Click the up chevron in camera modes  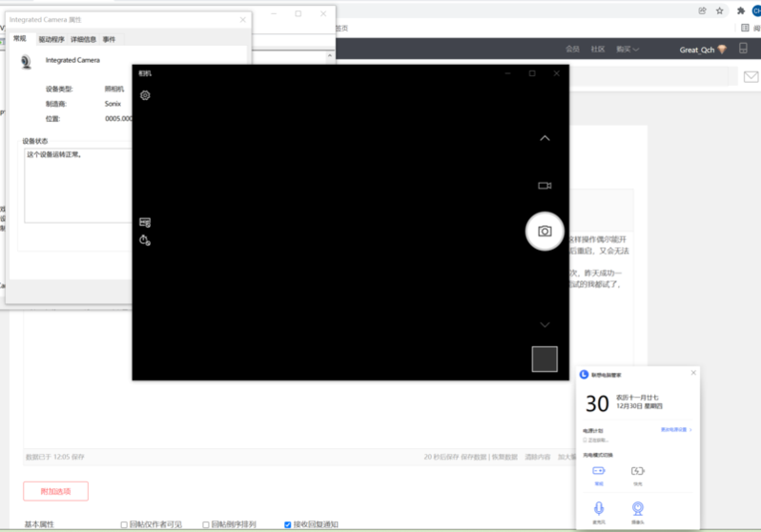tap(545, 138)
